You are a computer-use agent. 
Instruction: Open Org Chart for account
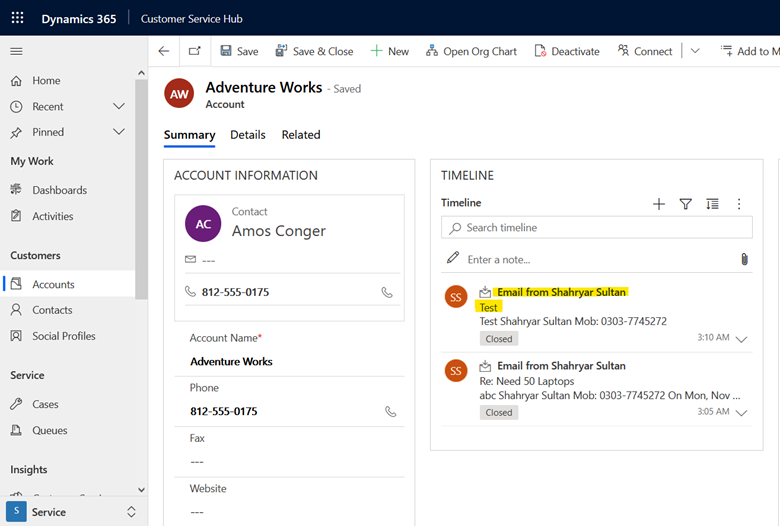[x=471, y=51]
